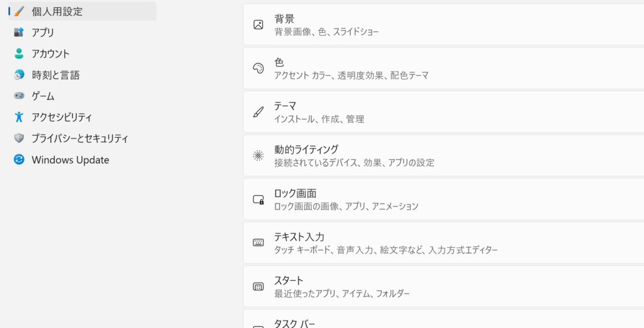Open the タスク バー settings row

[443, 319]
